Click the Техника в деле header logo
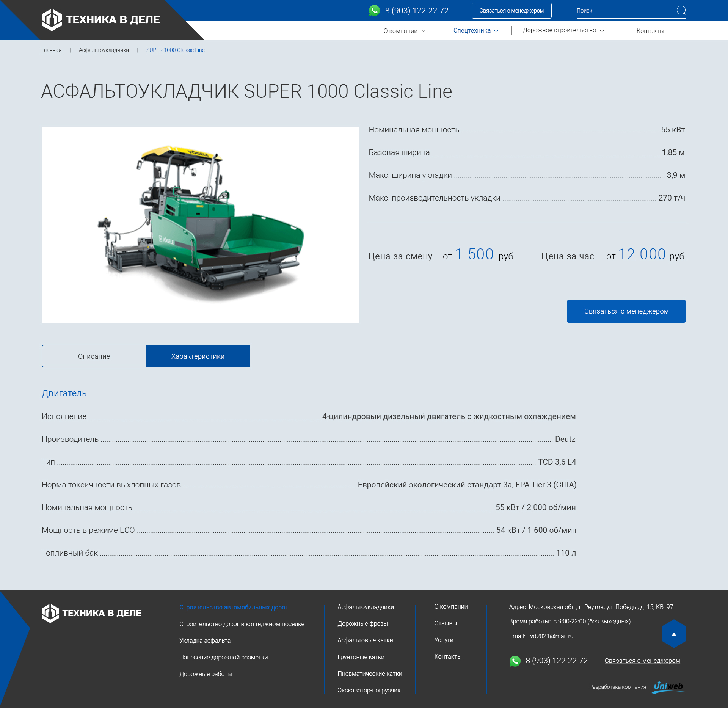Viewport: 728px width, 708px height. tap(100, 20)
